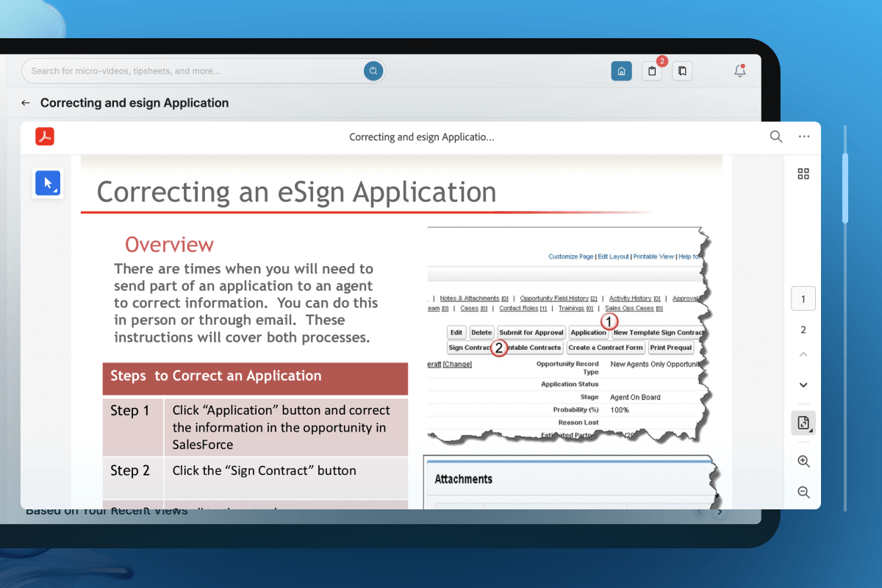
Task: Open the bookmarks icon in top bar
Action: (682, 71)
